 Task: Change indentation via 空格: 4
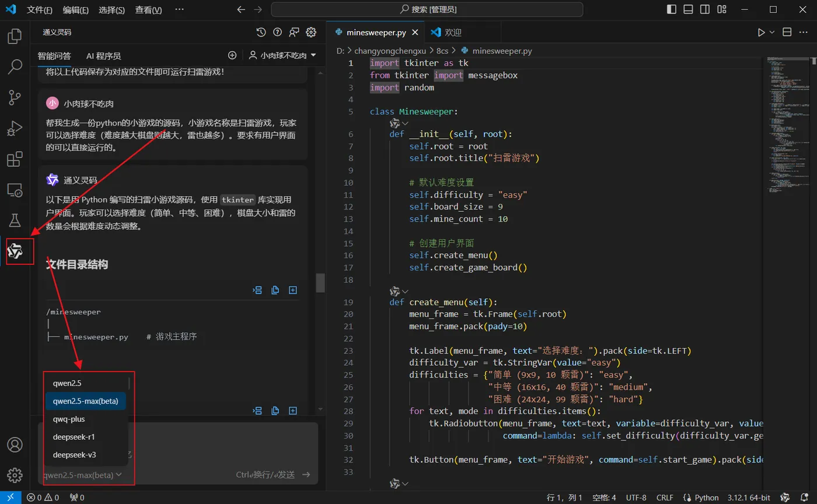coord(604,498)
